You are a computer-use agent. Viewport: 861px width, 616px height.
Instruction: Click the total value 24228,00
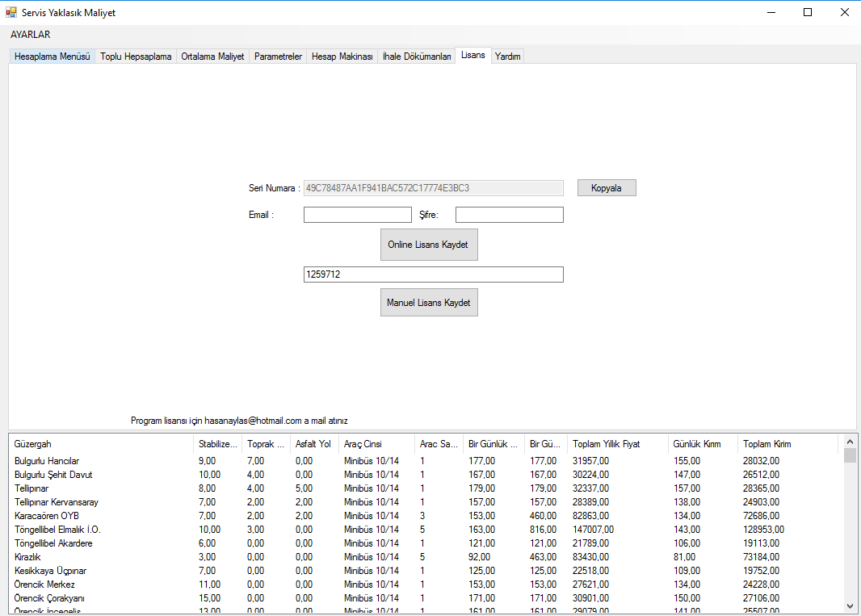(761, 585)
